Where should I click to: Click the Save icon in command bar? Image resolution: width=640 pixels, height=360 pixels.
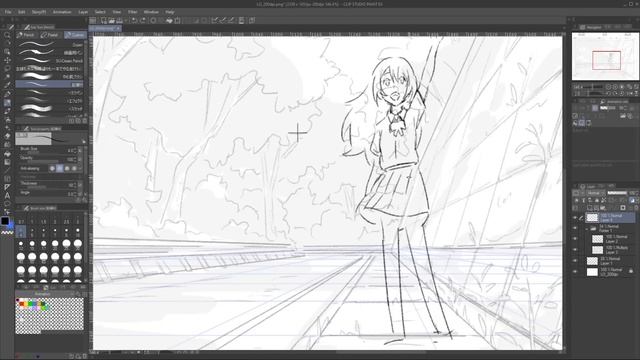point(119,20)
